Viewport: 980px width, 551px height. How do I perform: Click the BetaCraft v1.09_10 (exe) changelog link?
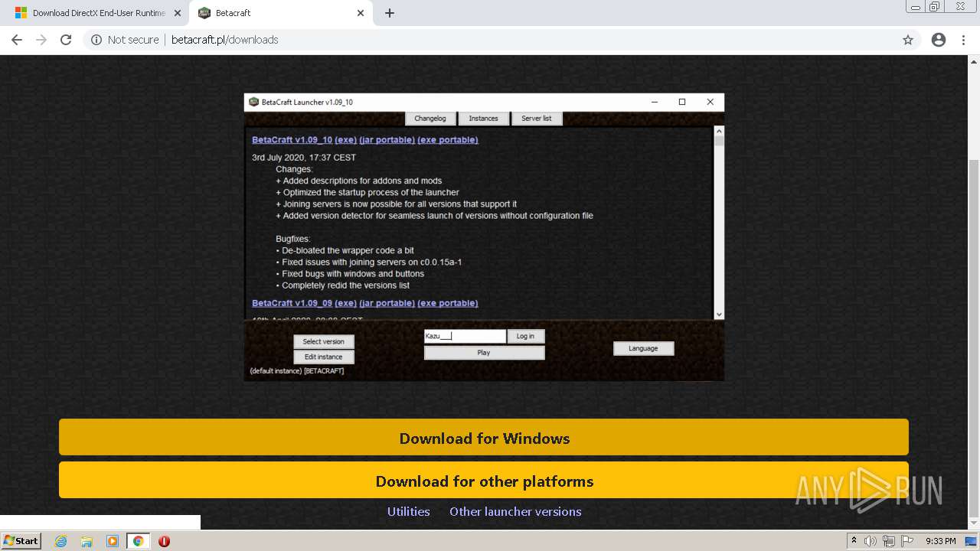tap(345, 140)
